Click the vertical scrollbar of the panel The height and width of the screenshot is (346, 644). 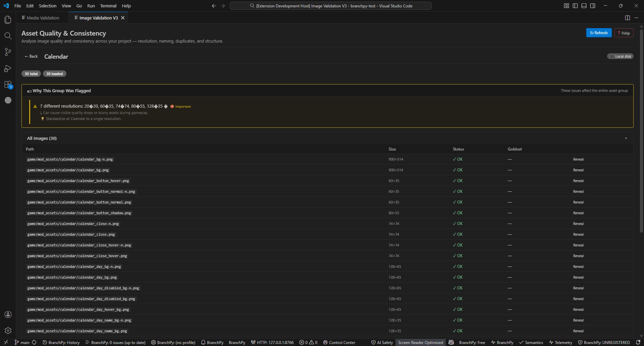[x=641, y=131]
